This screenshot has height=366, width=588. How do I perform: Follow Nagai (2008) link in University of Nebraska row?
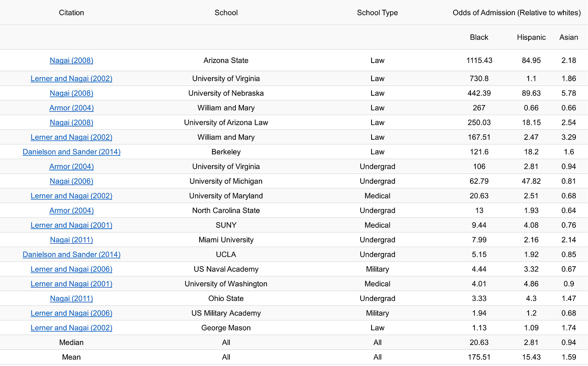[x=71, y=93]
